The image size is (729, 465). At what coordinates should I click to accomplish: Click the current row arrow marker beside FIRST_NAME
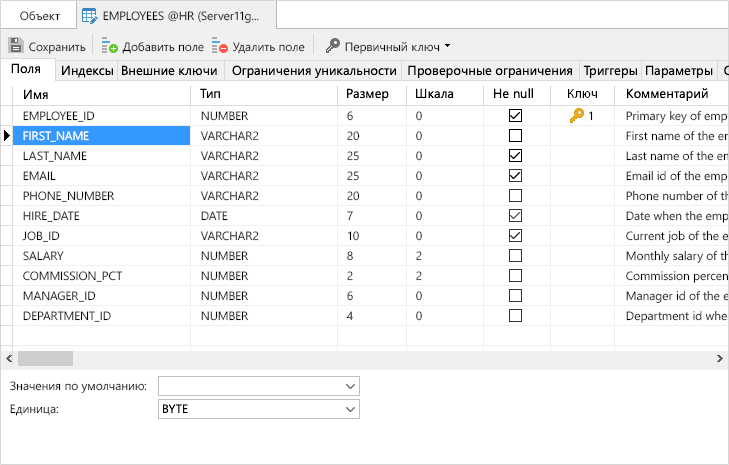7,136
